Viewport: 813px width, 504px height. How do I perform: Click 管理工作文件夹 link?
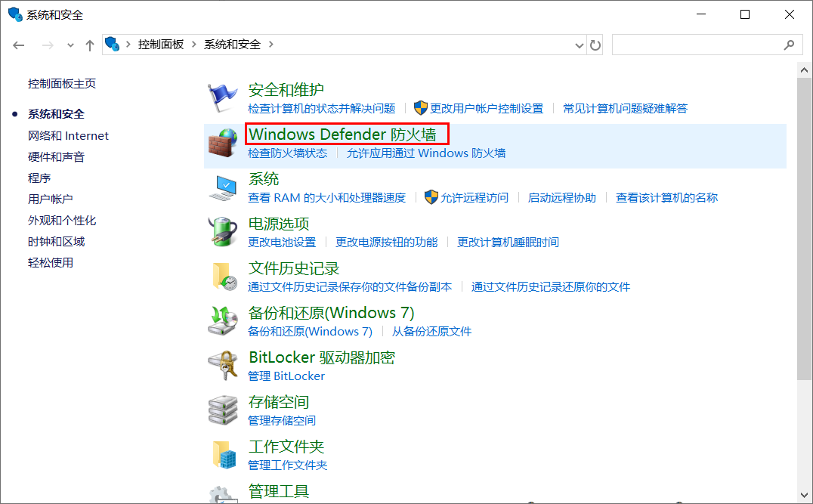point(288,465)
